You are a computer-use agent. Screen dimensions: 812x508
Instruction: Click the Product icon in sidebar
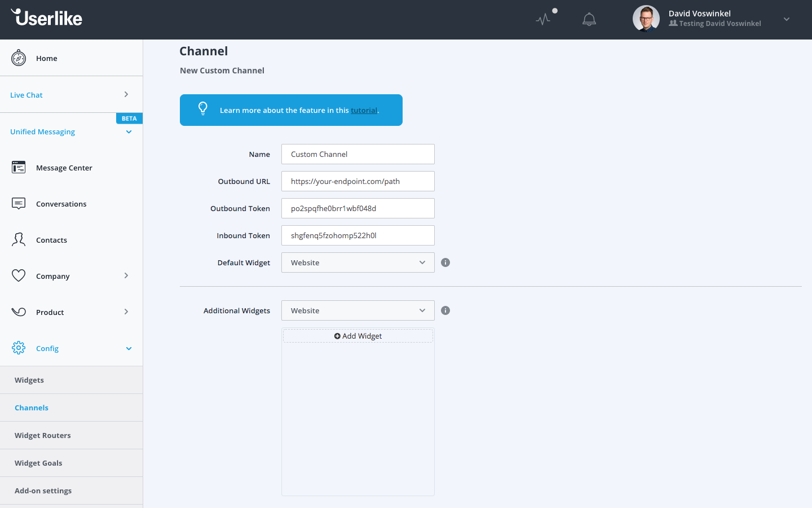tap(19, 312)
